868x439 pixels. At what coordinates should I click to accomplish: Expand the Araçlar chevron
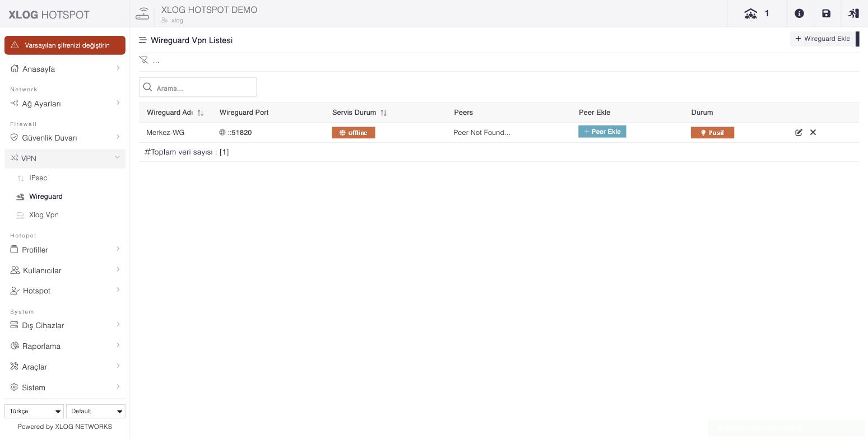tap(118, 366)
